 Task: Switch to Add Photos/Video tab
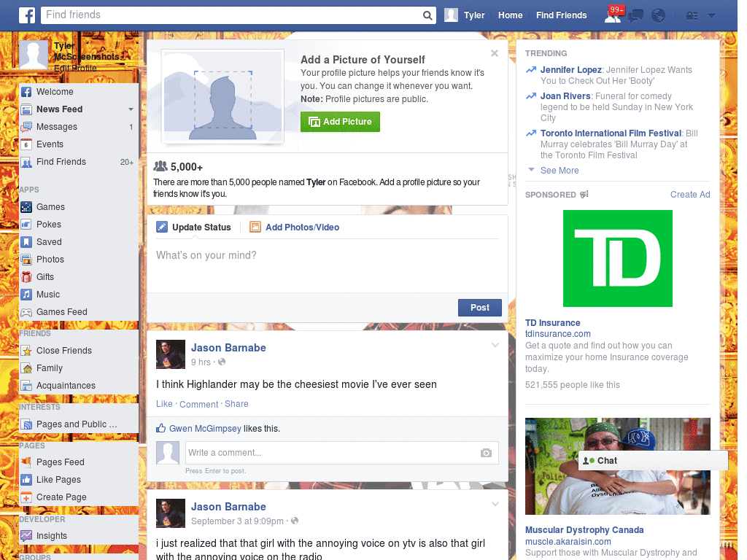(295, 227)
